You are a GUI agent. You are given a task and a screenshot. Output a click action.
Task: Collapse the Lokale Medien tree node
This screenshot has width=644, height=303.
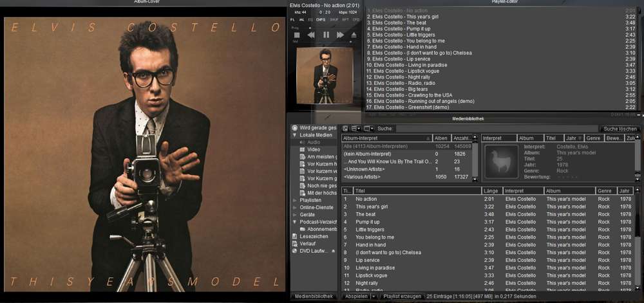(x=295, y=135)
